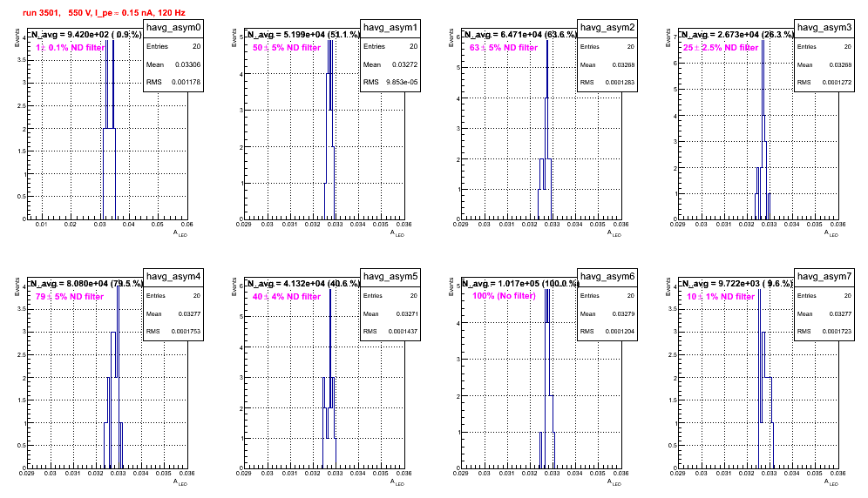The image size is (868, 498).
Task: Select the 1± 0.1% ND filter annotation
Action: [x=71, y=48]
